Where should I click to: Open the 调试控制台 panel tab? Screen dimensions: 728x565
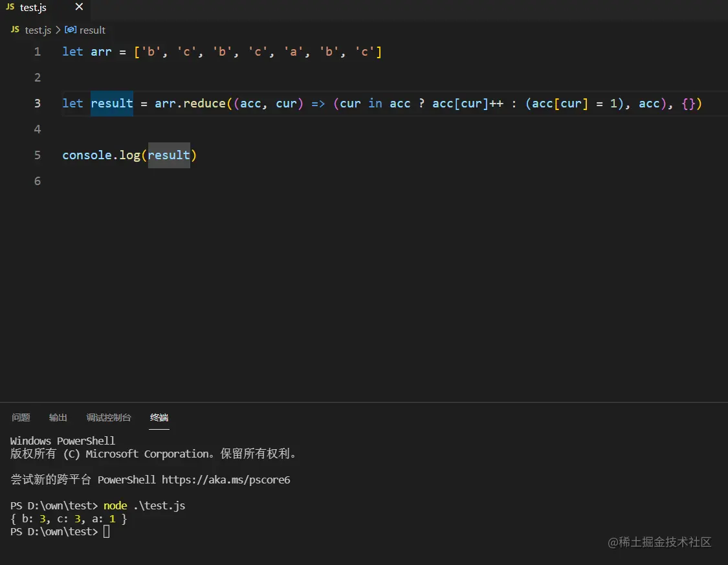[x=108, y=417]
